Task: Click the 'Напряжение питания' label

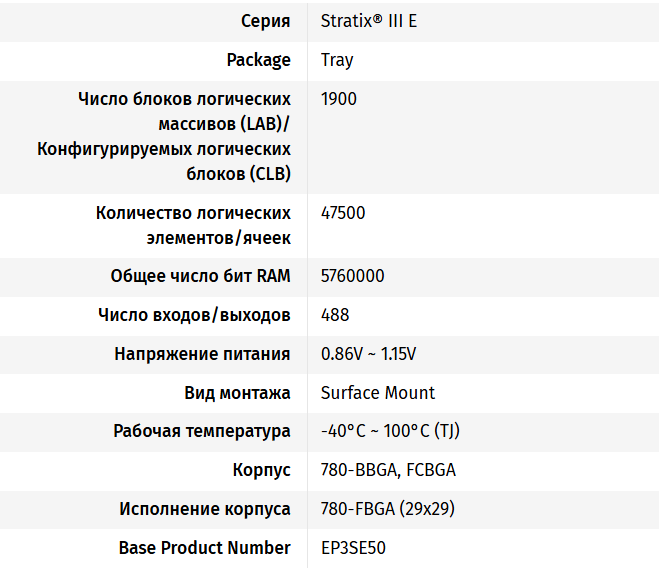Action: pos(202,354)
